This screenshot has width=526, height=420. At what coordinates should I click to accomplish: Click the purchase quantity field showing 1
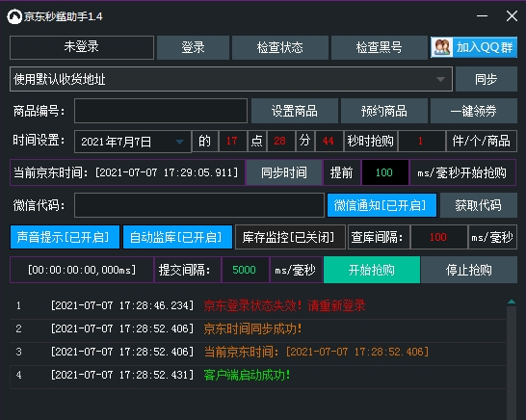421,141
